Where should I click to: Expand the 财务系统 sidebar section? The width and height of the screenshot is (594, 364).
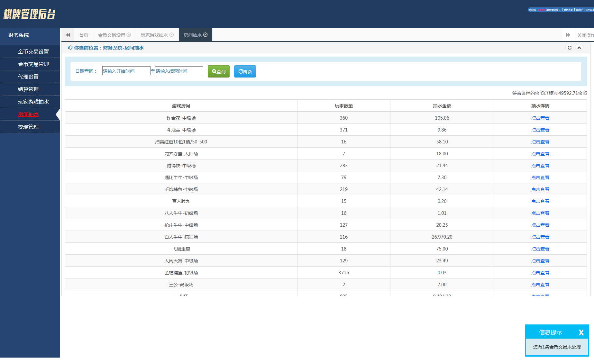[19, 35]
